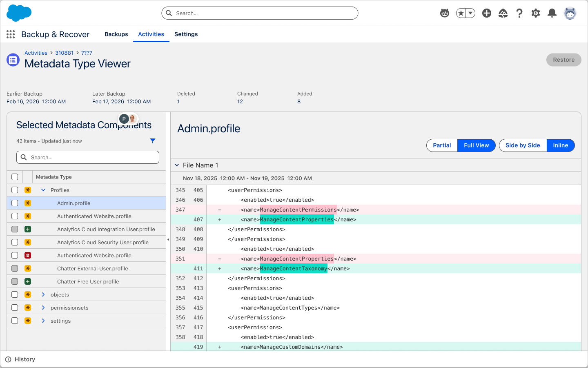
Task: Click the changed status icon beside Admin.profile
Action: [28, 203]
